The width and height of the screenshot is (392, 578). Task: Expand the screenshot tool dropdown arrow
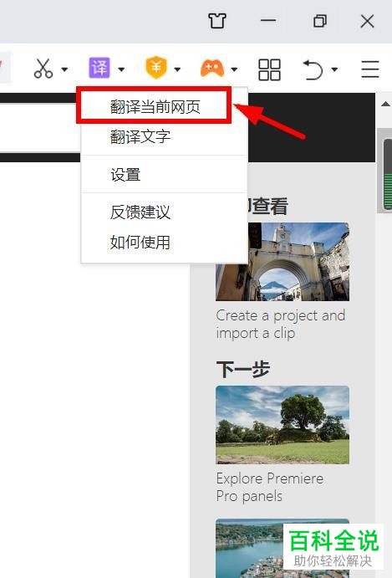coord(65,69)
